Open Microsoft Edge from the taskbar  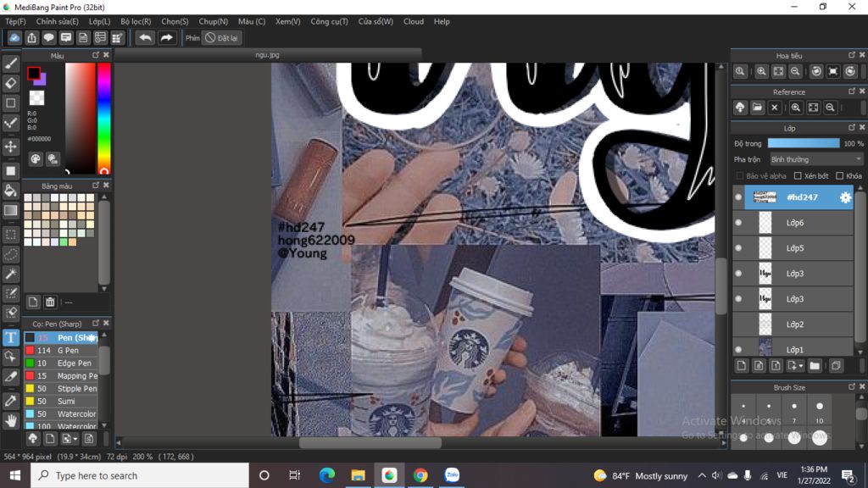tap(326, 475)
